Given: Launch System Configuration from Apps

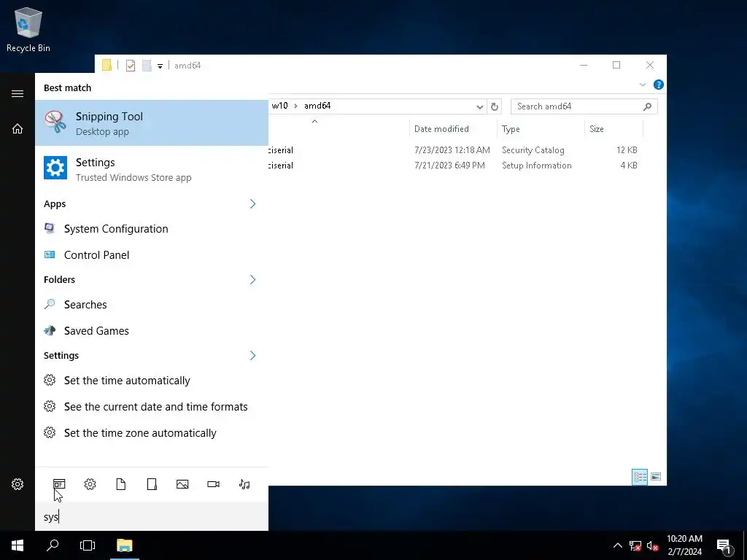Looking at the screenshot, I should pos(152,228).
